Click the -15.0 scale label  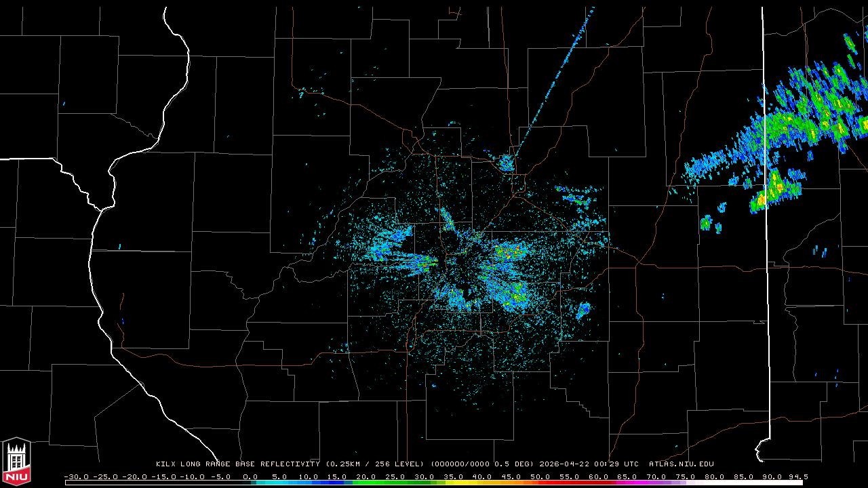click(x=163, y=476)
